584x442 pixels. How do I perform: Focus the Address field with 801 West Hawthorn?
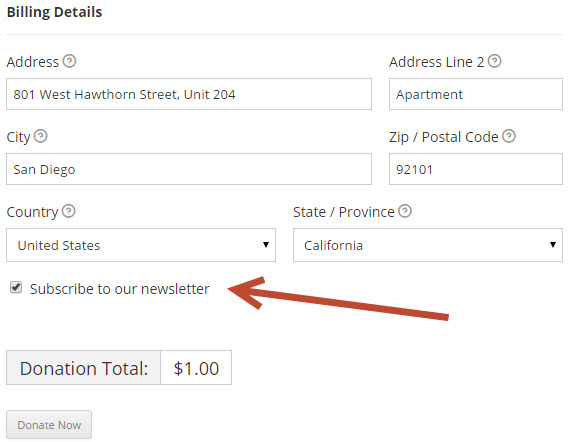189,94
